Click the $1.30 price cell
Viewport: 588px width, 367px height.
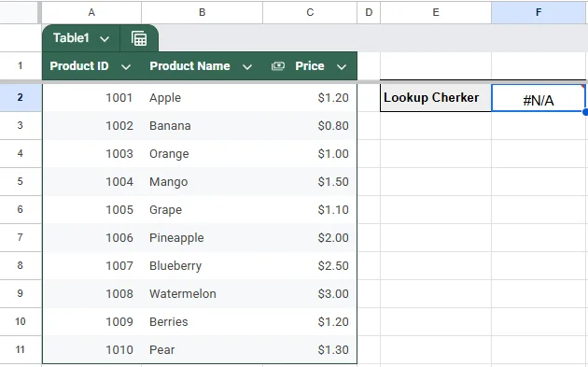point(310,350)
